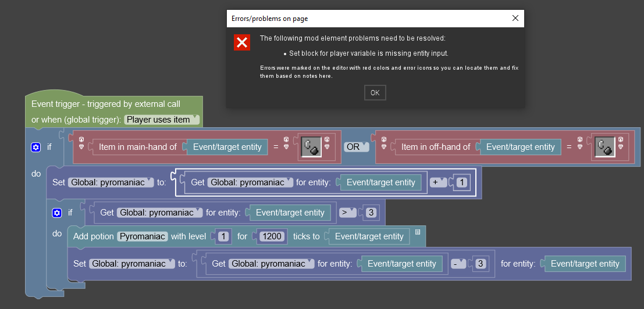This screenshot has width=644, height=309.
Task: Open the OR logic operator dropdown
Action: [x=356, y=147]
